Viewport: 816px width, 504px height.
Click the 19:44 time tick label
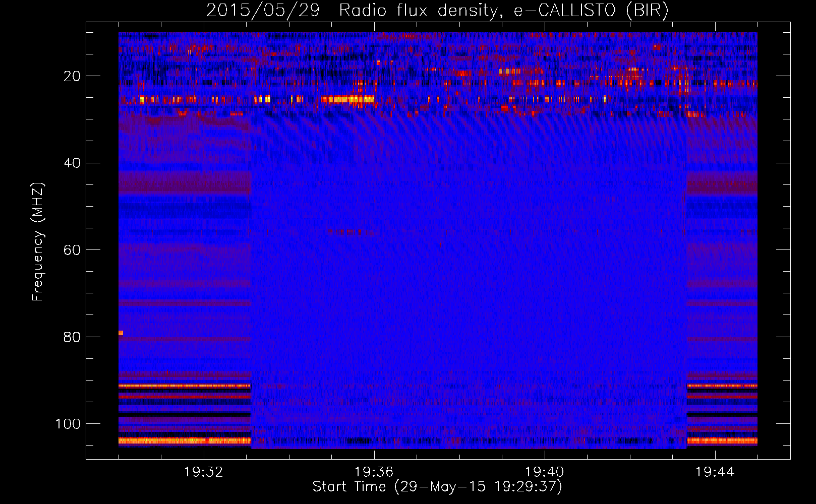[715, 472]
